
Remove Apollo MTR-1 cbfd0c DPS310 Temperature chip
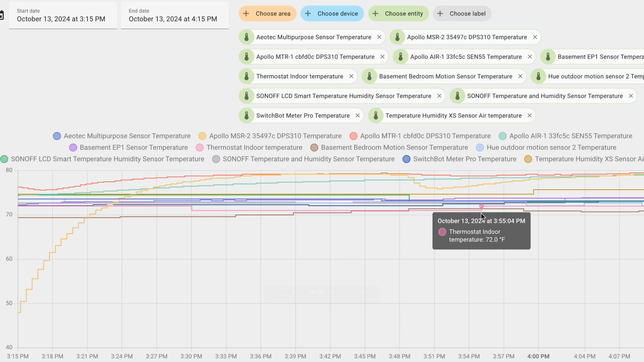[382, 57]
